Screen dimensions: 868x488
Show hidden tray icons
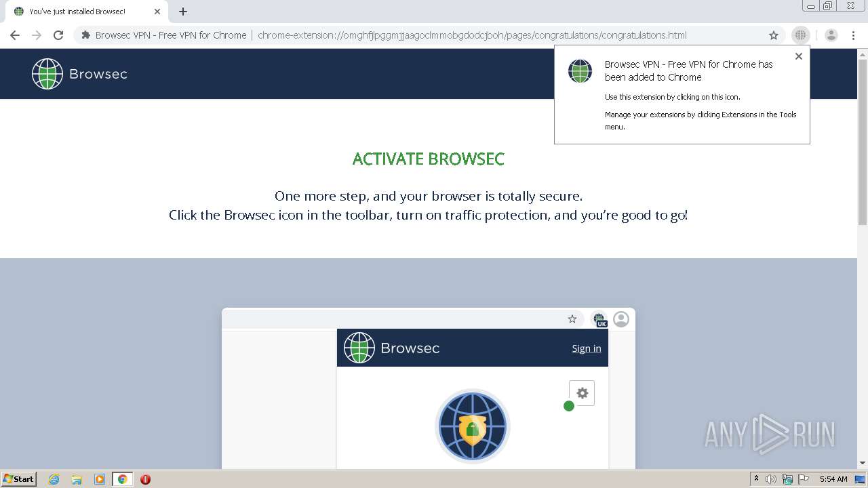[756, 479]
